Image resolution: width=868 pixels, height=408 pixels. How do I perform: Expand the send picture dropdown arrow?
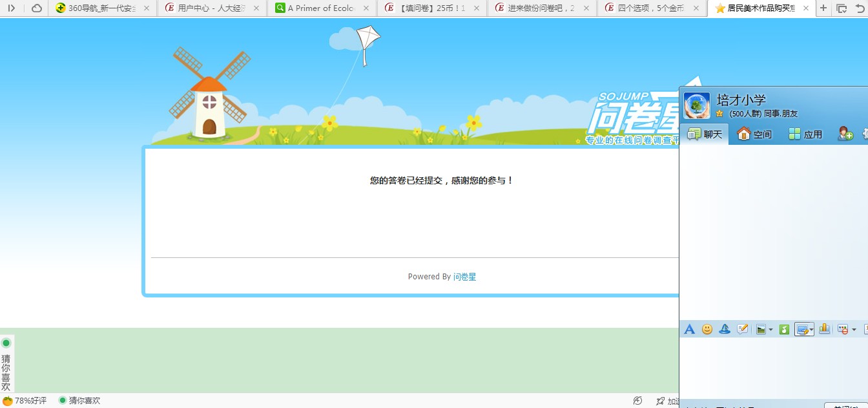click(770, 330)
